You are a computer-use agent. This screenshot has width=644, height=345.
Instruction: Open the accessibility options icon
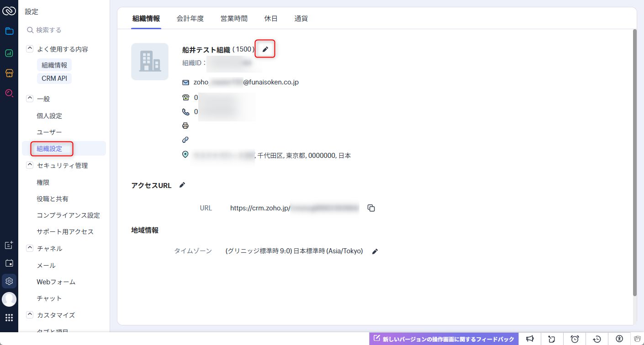click(x=619, y=339)
